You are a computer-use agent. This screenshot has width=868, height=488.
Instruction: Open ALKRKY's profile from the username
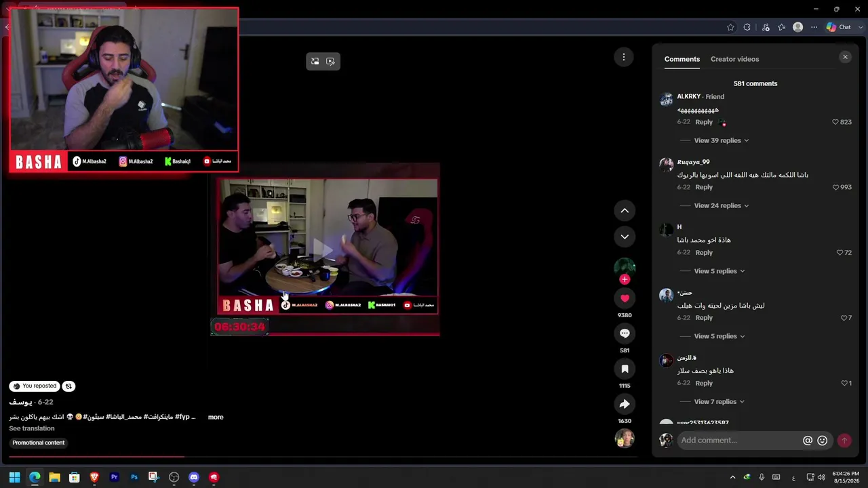pyautogui.click(x=688, y=96)
